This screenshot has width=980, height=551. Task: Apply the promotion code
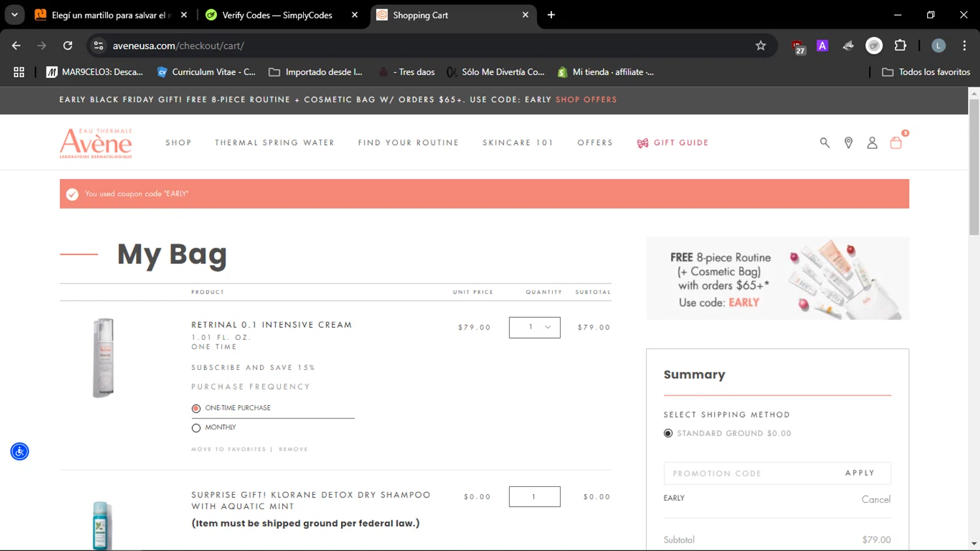(859, 473)
